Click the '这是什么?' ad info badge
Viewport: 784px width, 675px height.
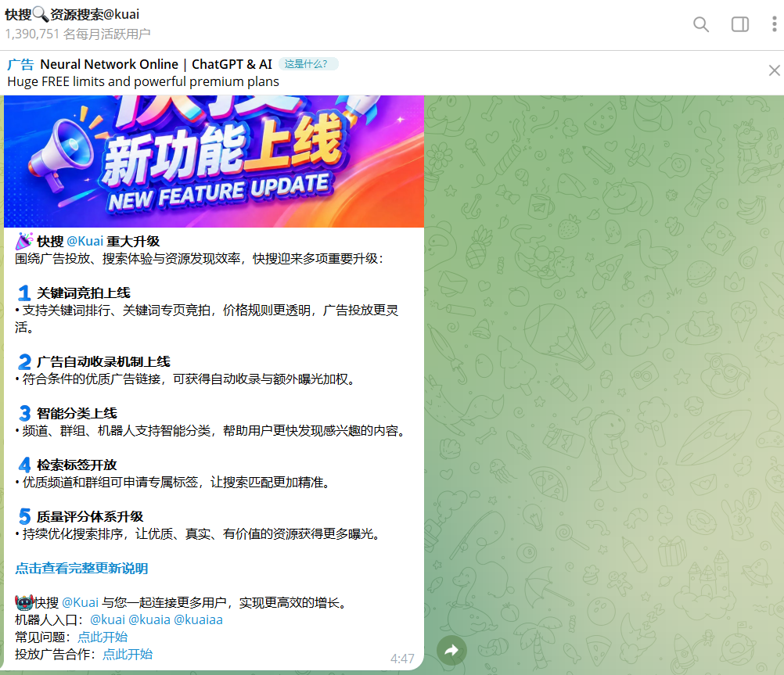click(308, 64)
